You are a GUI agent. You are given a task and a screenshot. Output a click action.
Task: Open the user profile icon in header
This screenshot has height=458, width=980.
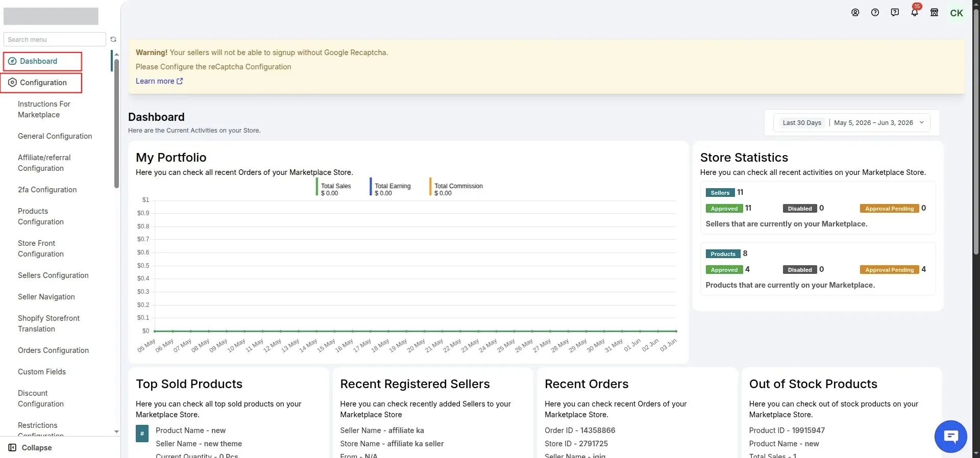tap(855, 13)
